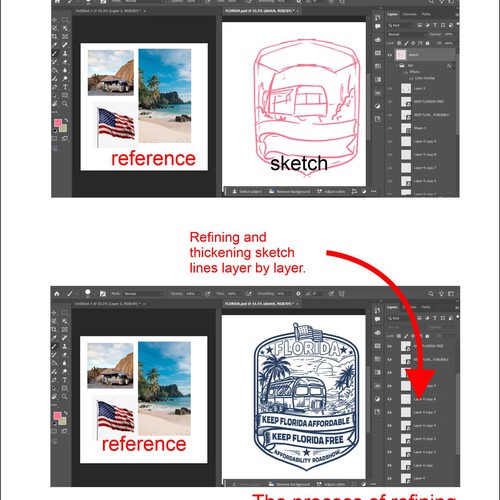Click Remove background in Florida badge window
Screen dimensions: 500x500
click(x=289, y=484)
